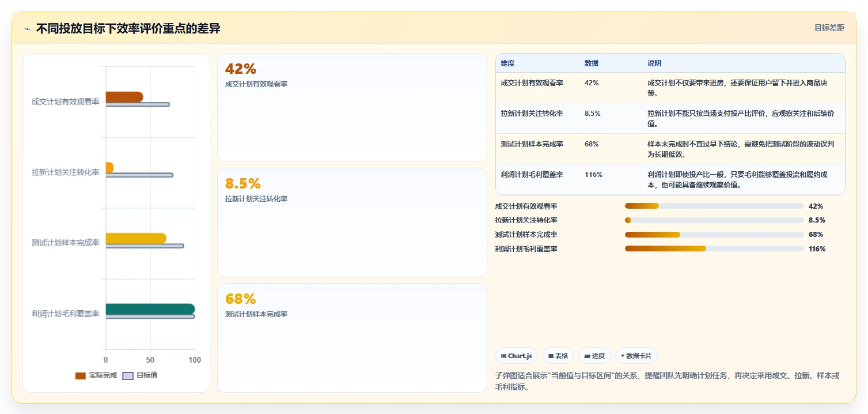Select the 表格 tag chip
868x414 pixels.
click(558, 356)
